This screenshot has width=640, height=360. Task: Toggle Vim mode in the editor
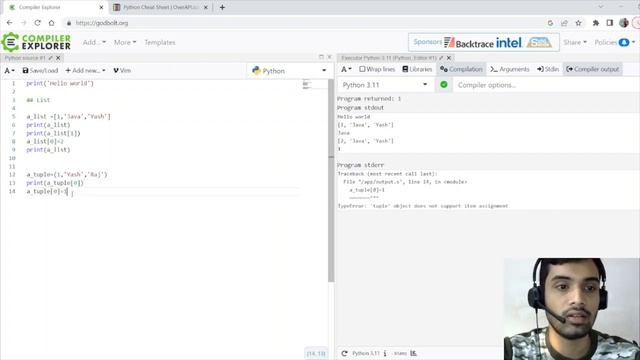coord(122,70)
